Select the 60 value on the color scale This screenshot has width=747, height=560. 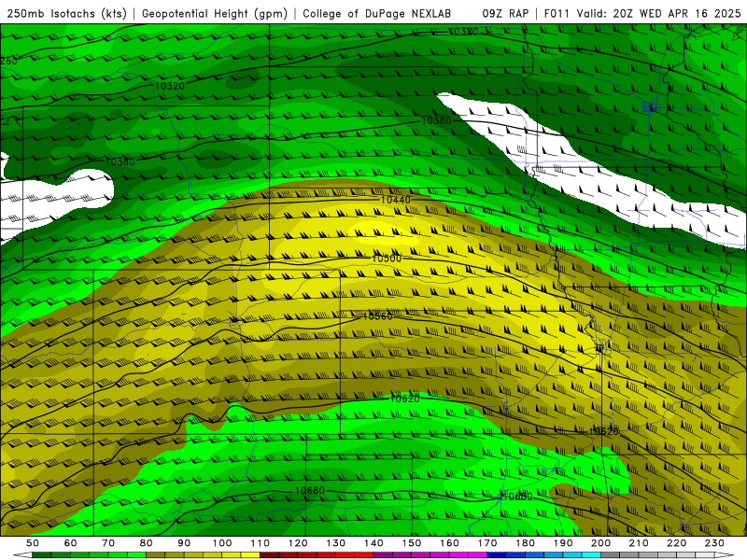tap(70, 543)
